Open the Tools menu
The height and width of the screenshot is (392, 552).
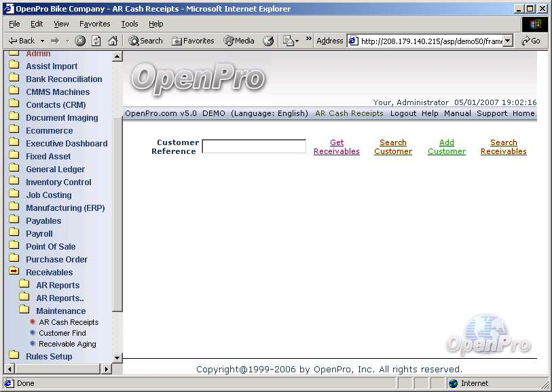tap(129, 24)
